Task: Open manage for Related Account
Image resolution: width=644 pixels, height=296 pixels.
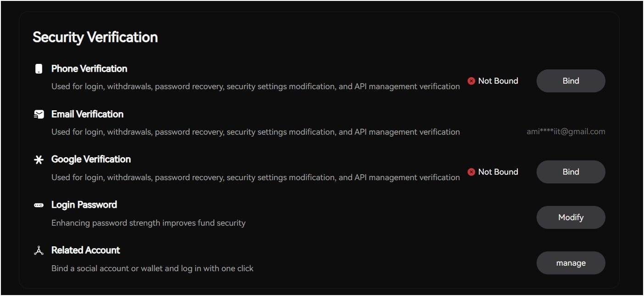Action: (x=571, y=263)
